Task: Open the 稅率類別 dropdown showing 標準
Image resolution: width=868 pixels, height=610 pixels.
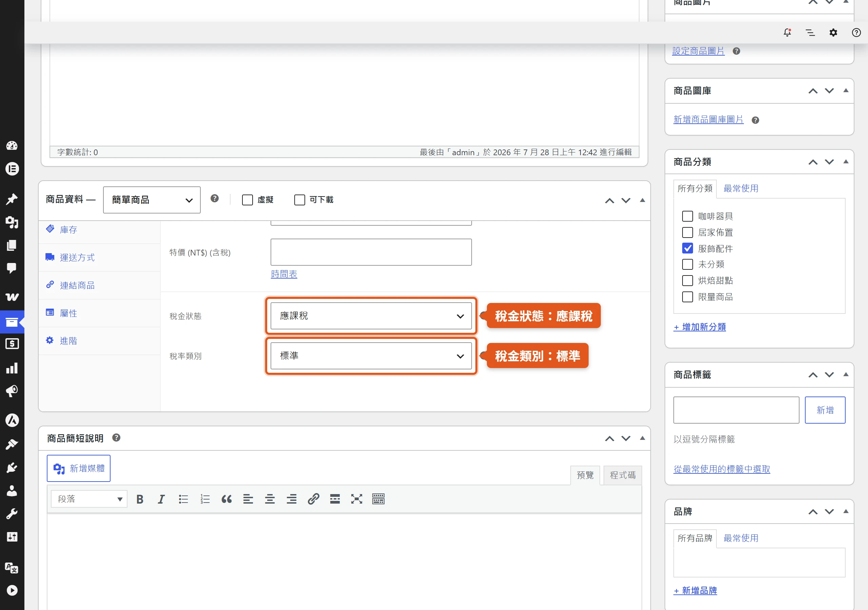Action: pos(371,355)
